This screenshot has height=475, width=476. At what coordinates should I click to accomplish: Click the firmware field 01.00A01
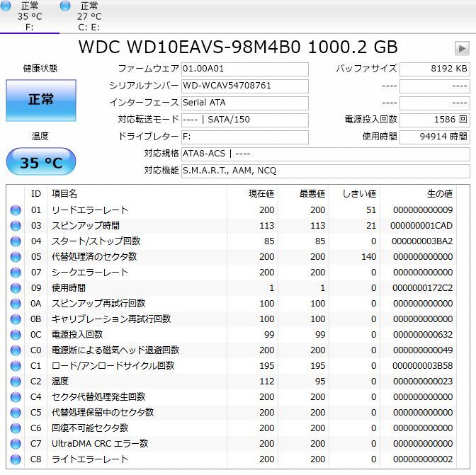click(x=245, y=69)
